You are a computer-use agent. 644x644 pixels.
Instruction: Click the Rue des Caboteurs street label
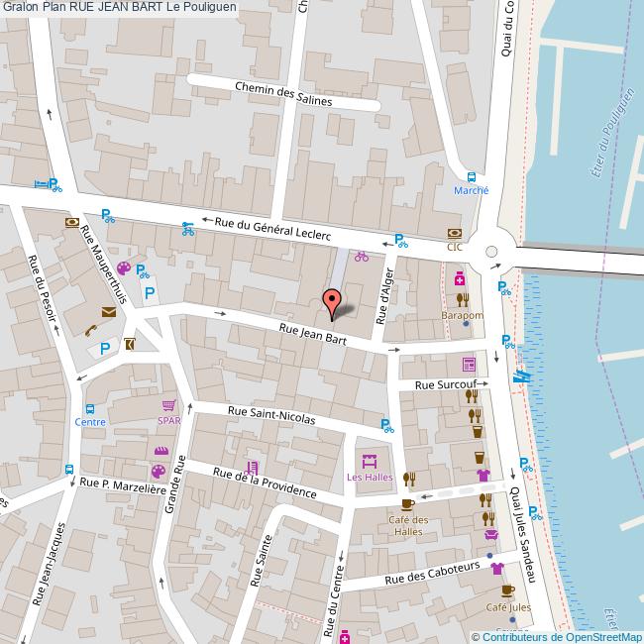pyautogui.click(x=431, y=573)
